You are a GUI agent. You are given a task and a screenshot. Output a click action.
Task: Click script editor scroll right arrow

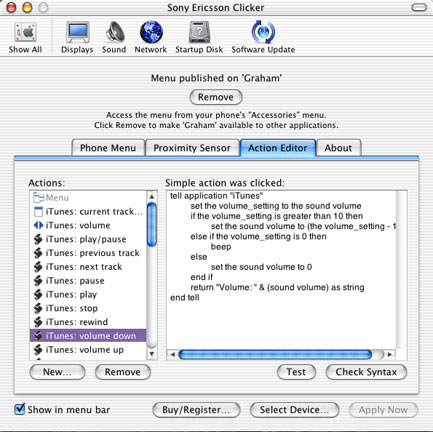click(x=390, y=354)
